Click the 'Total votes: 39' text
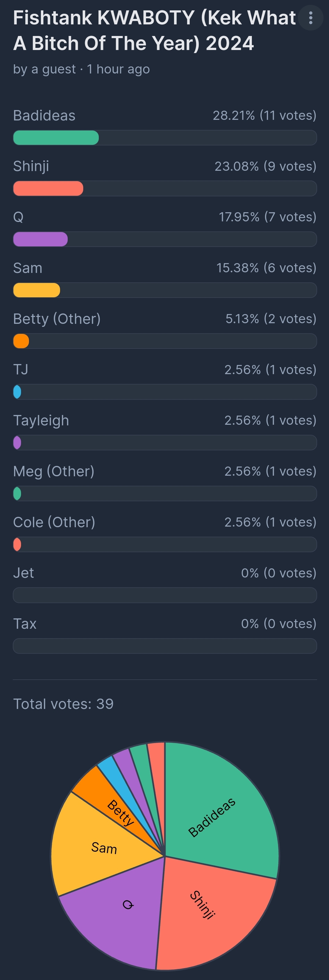This screenshot has width=329, height=980. tap(63, 704)
